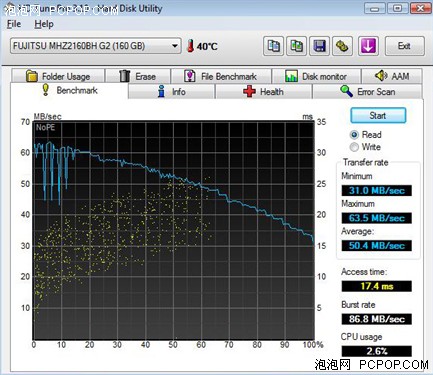Open the File Benchmark tab

click(221, 76)
